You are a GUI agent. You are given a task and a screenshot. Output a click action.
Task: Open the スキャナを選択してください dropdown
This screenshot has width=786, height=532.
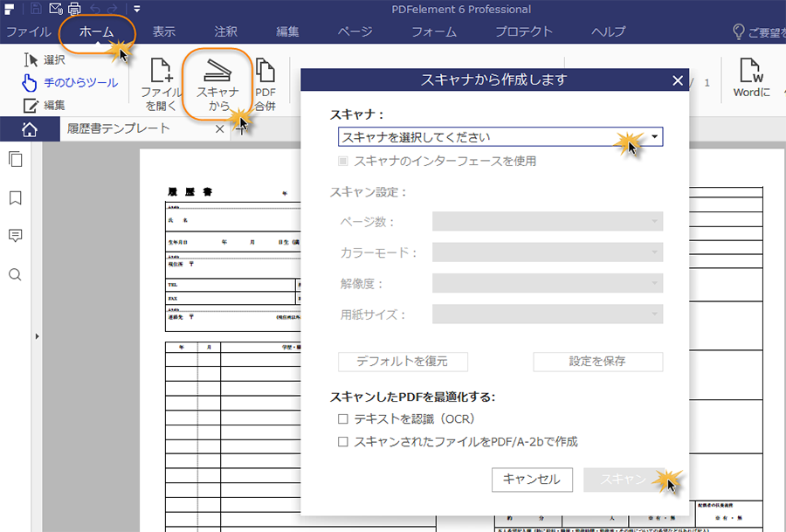(x=500, y=137)
